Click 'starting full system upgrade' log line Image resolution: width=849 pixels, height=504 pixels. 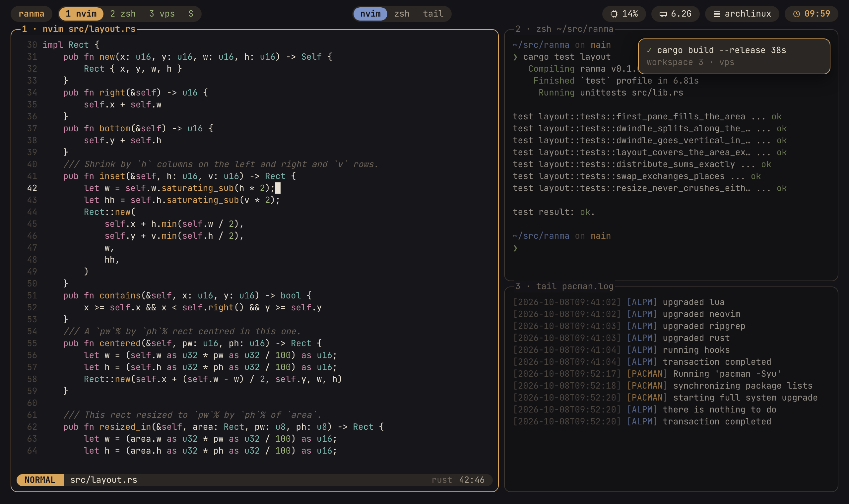point(665,398)
